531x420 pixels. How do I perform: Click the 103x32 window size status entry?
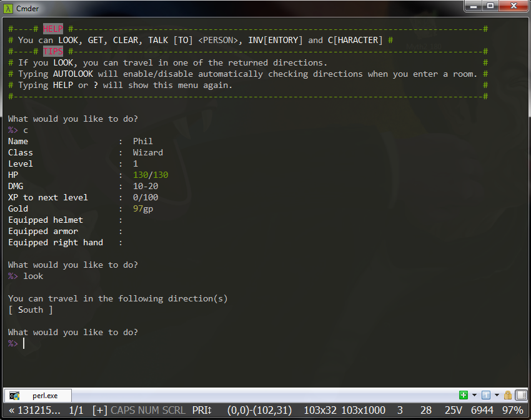click(x=320, y=410)
